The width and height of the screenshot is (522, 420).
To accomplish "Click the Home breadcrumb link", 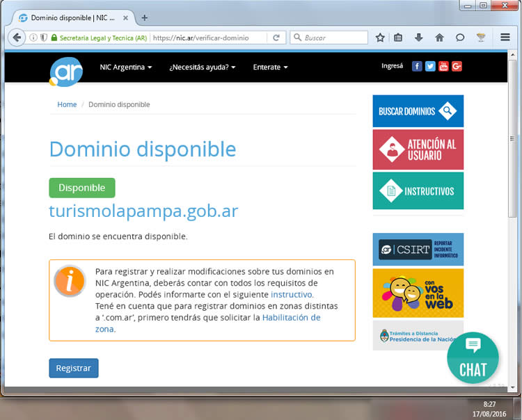I will (x=67, y=104).
